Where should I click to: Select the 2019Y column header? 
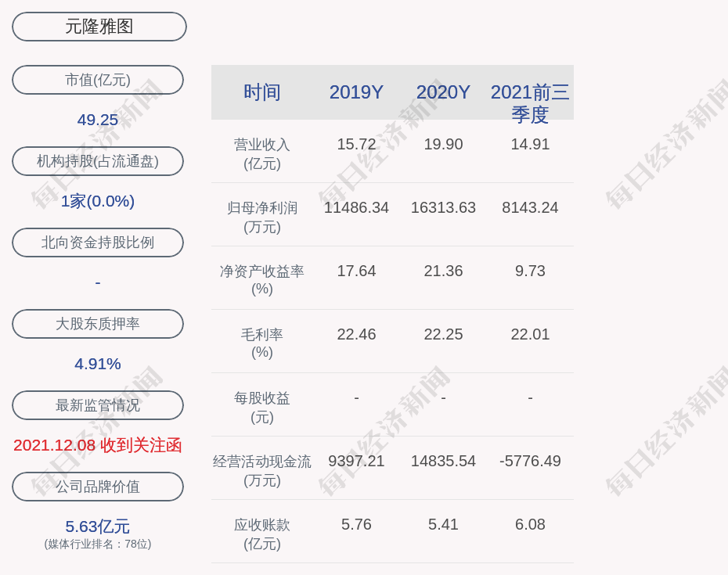click(x=356, y=92)
